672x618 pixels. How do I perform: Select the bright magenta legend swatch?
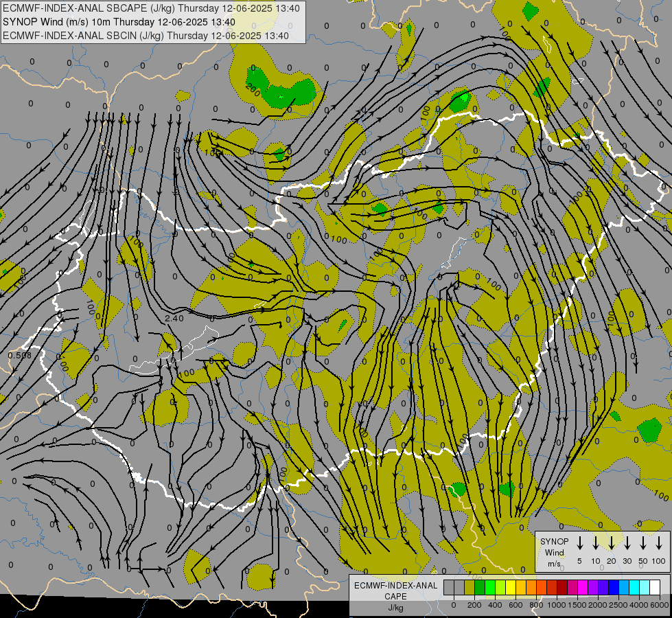pyautogui.click(x=583, y=587)
